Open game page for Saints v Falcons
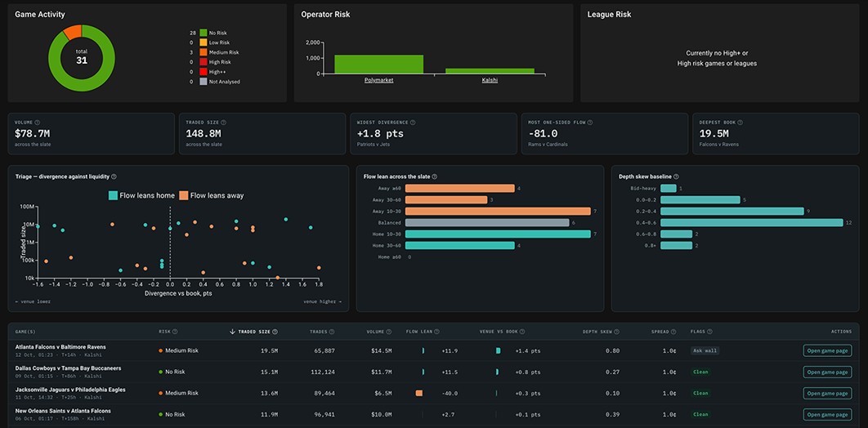This screenshot has height=428, width=868. (827, 414)
